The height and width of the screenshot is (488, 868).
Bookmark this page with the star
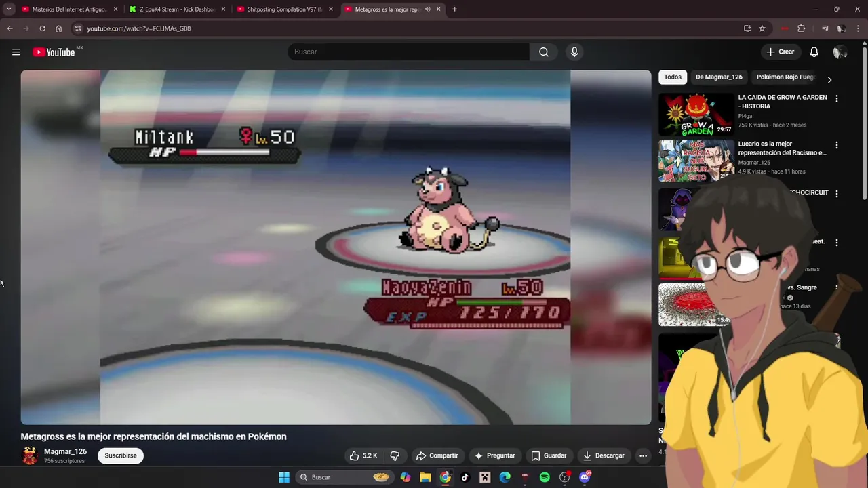pos(762,28)
